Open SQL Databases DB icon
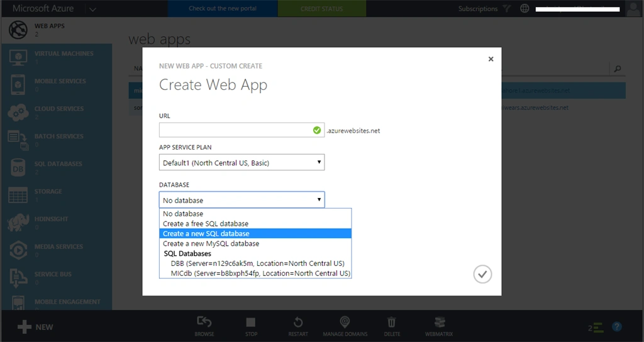Screen dimensions: 644x342 click(x=18, y=167)
